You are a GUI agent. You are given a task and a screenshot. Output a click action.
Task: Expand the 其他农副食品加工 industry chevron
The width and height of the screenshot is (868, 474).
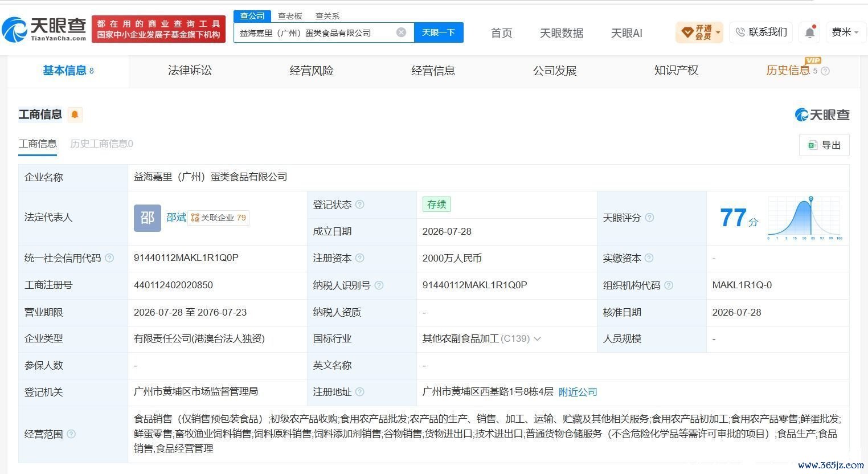pos(537,339)
